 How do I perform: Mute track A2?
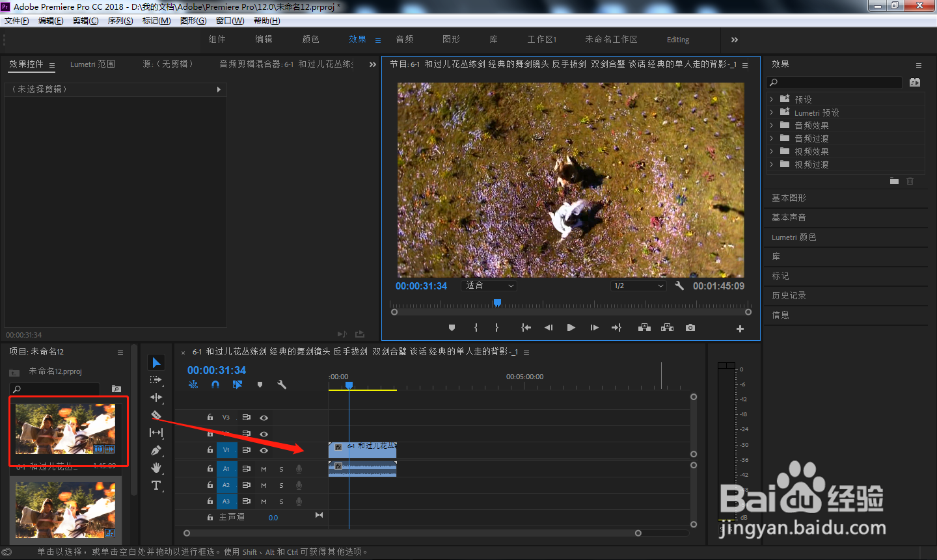[x=264, y=485]
